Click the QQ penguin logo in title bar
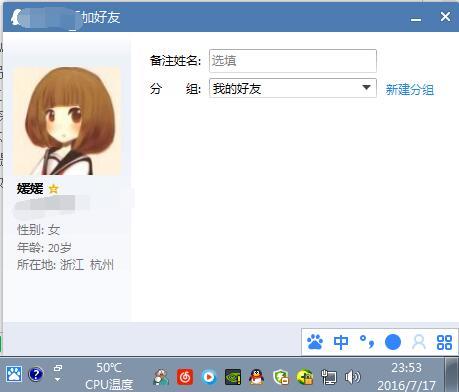 click(x=16, y=17)
